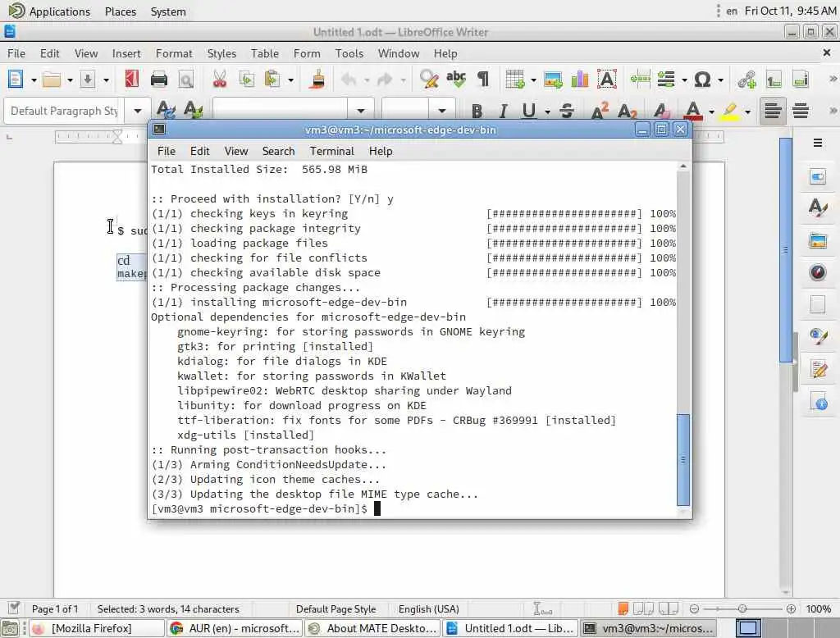Viewport: 840px width, 638px height.
Task: Open the insert table dropdown arrow
Action: 533,80
